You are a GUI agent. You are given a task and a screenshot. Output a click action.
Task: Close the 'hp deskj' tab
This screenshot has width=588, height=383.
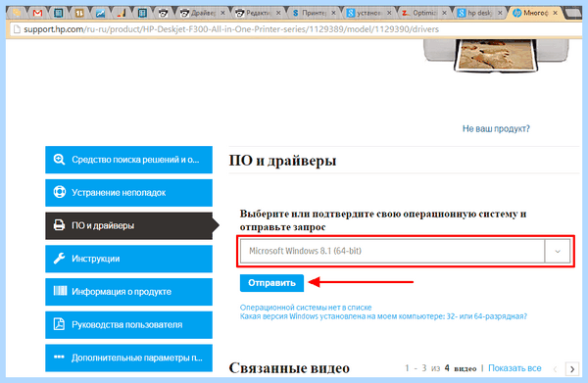coord(500,13)
